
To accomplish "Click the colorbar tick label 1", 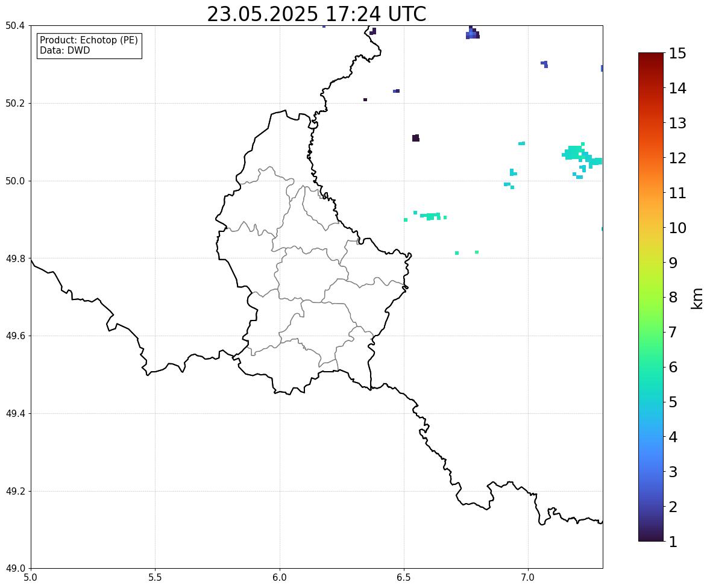I will pos(673,542).
